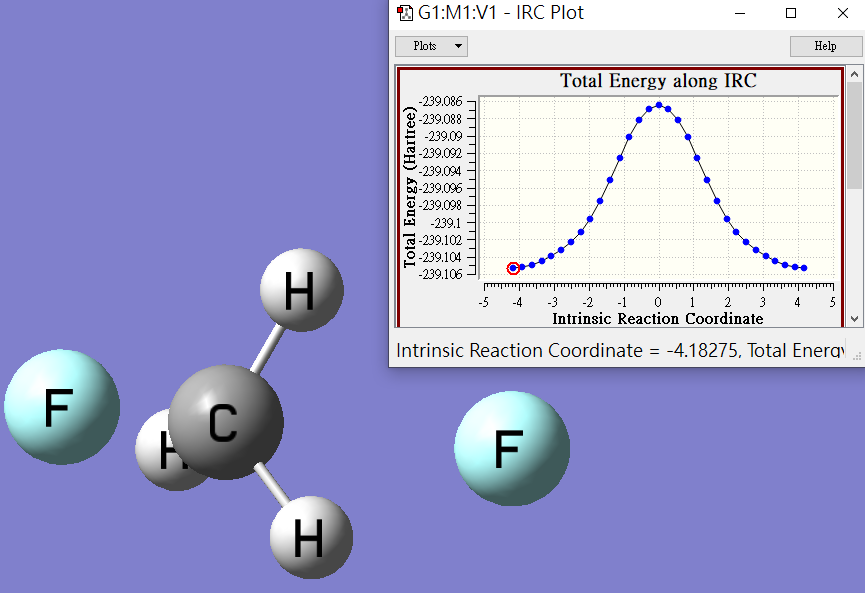Viewport: 865px width, 593px height.
Task: Click the x-axis tick label -5
Action: click(483, 302)
